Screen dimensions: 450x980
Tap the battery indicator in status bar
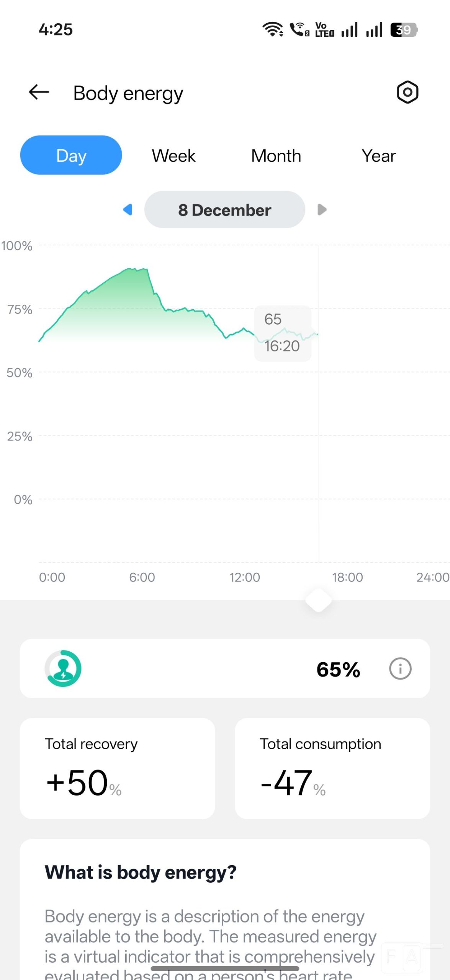[403, 29]
